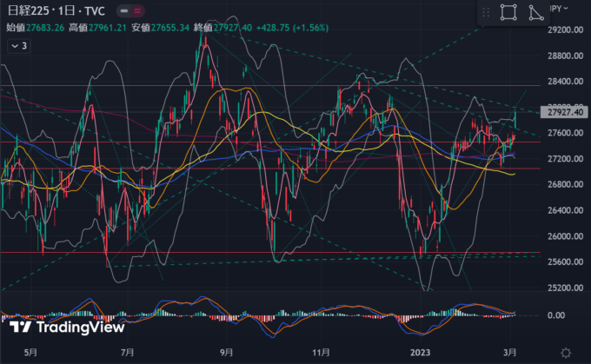This screenshot has width=591, height=364.
Task: Click the 終値 closing value 27927.40
Action: [234, 28]
